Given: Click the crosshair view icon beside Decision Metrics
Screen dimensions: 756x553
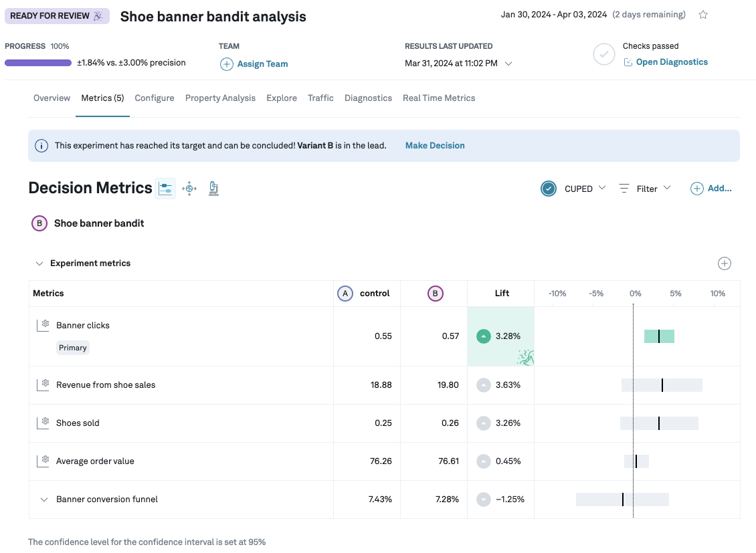Looking at the screenshot, I should pyautogui.click(x=189, y=189).
